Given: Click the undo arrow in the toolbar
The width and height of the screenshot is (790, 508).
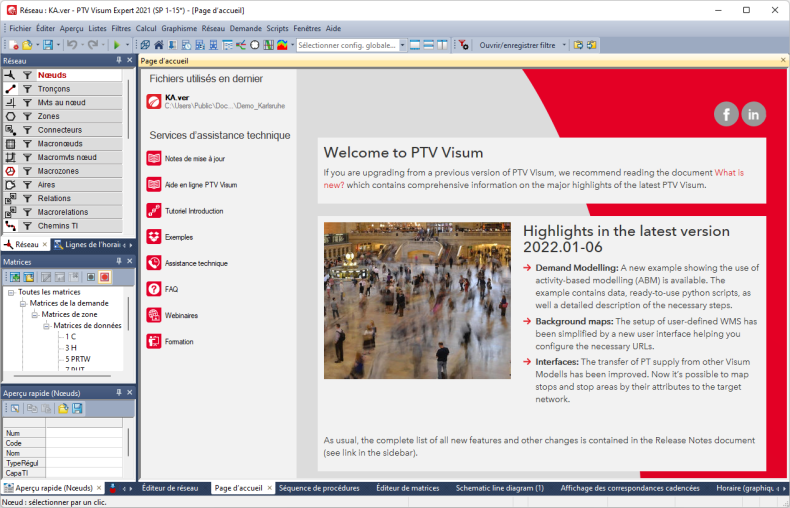Looking at the screenshot, I should (x=71, y=45).
